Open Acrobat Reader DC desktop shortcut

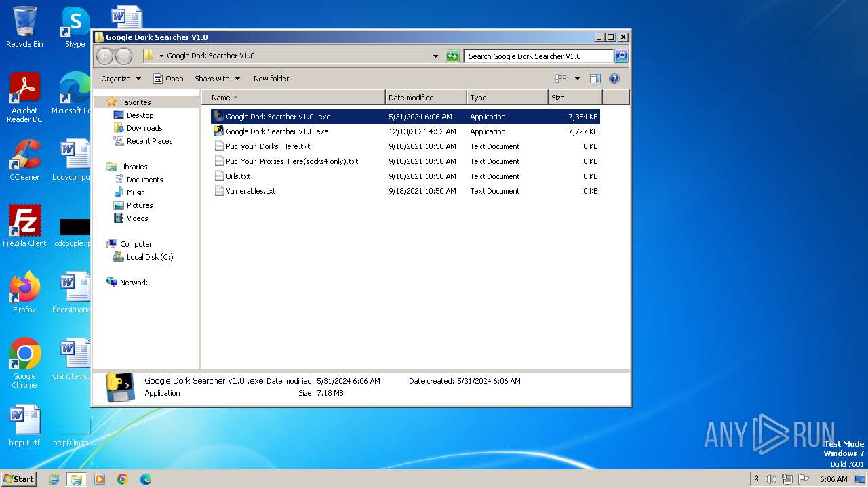tap(24, 98)
